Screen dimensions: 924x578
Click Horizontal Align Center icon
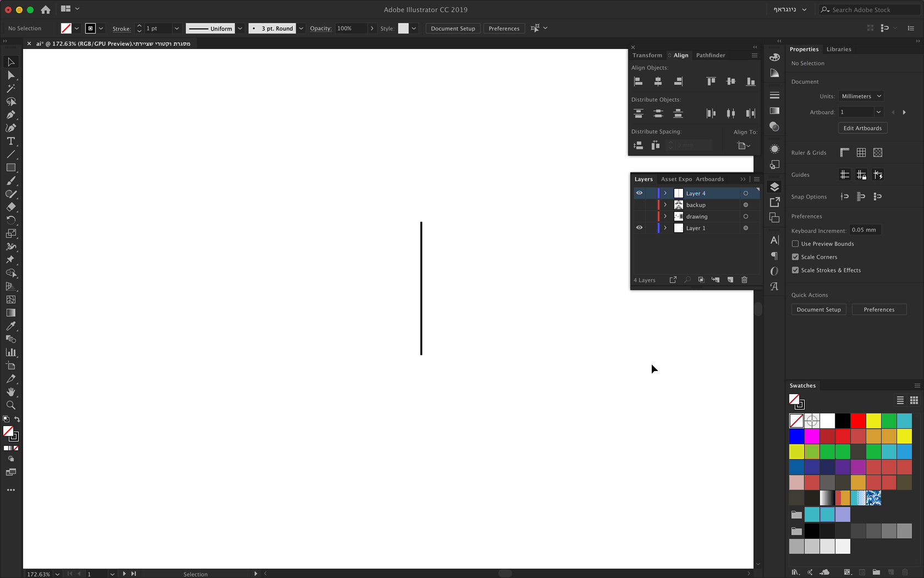coord(658,81)
